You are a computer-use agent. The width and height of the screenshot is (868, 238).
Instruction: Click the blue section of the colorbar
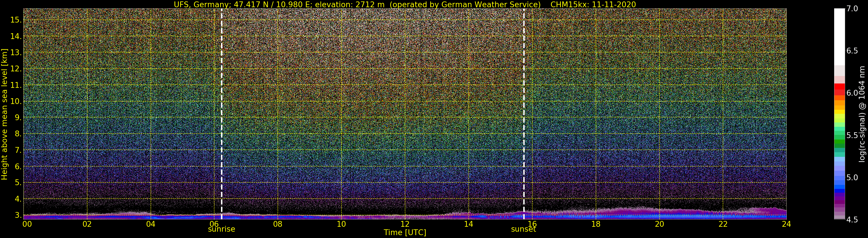(839, 178)
